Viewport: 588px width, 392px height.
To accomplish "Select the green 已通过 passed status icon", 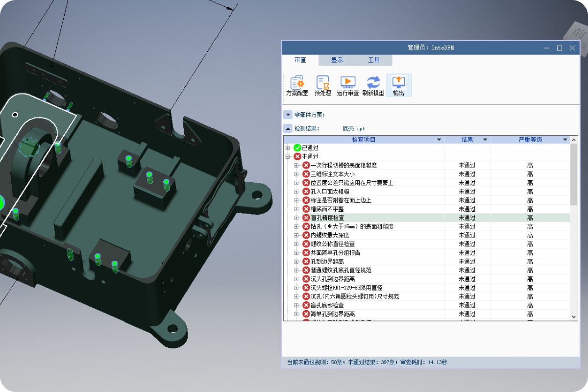I will (x=297, y=148).
